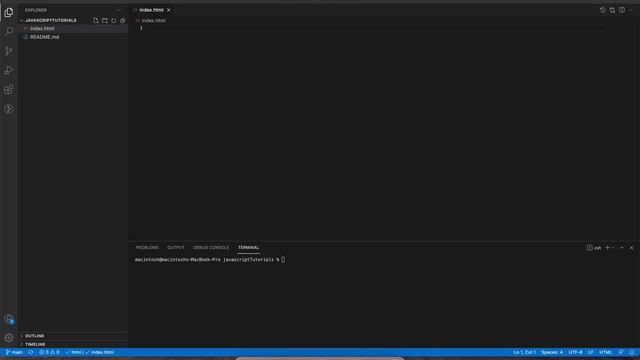Open the timeline history icon in editor toolbar
Image resolution: width=640 pixels, height=360 pixels.
click(x=602, y=10)
